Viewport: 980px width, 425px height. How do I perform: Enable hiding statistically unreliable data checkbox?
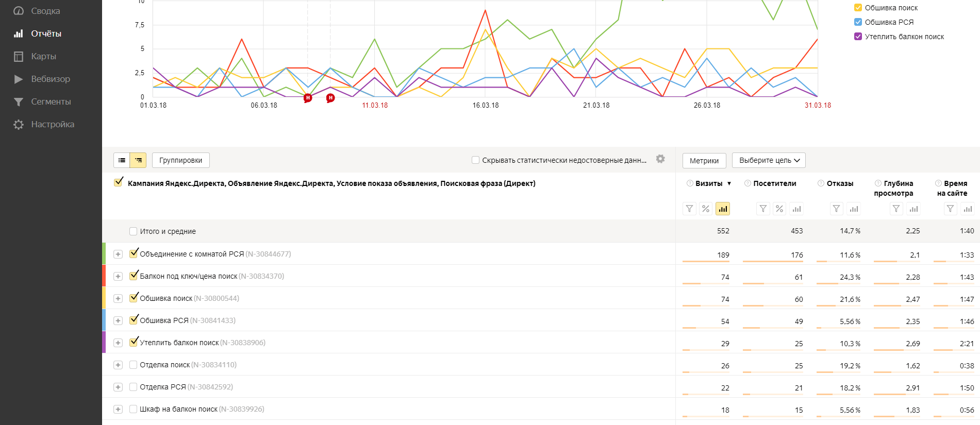[x=476, y=160]
